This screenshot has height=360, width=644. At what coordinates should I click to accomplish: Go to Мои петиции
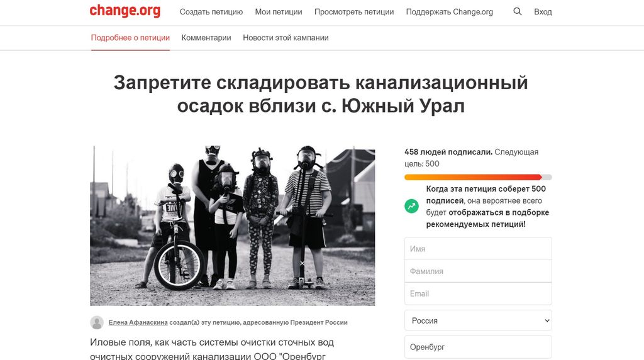coord(279,12)
